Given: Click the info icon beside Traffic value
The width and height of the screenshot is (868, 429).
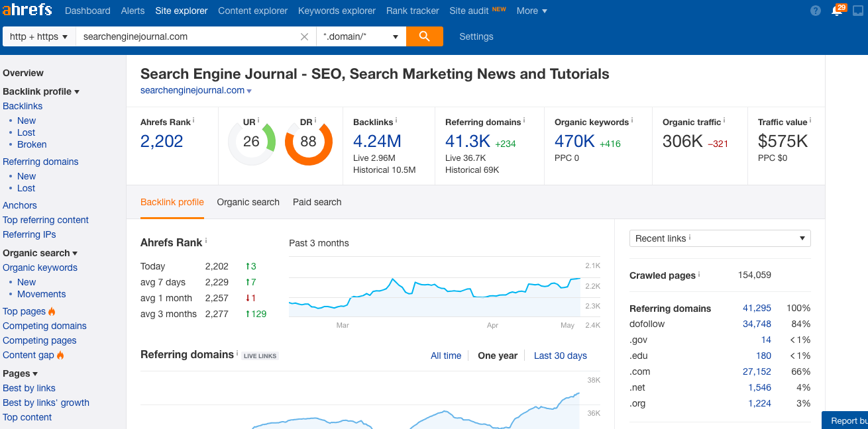Looking at the screenshot, I should [x=810, y=120].
